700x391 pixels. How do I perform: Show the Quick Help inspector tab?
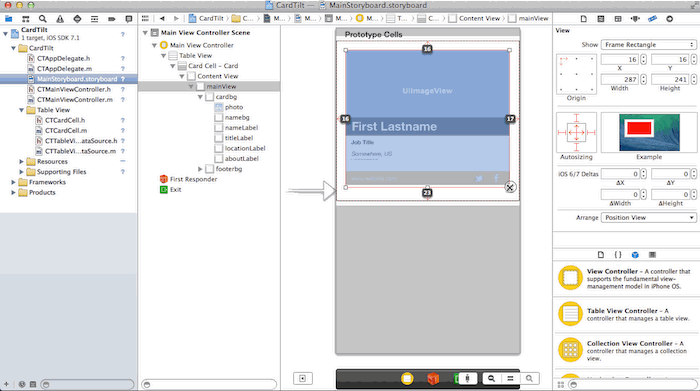coord(600,19)
